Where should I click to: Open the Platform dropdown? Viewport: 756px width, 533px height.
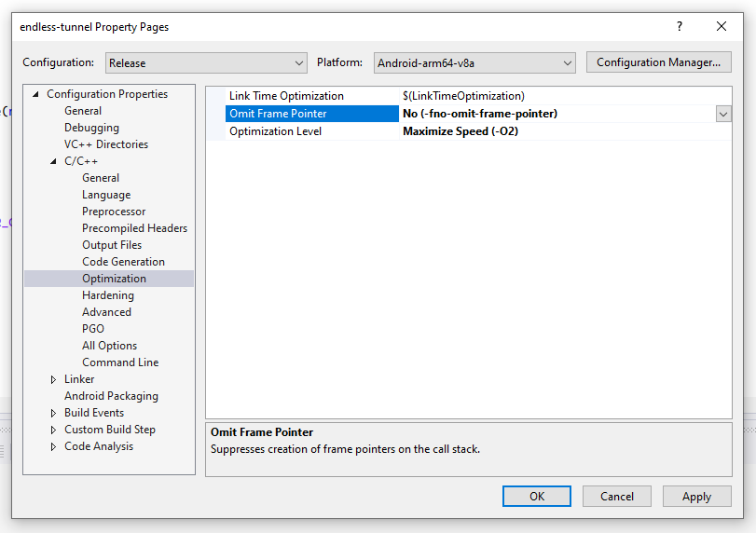coord(474,63)
